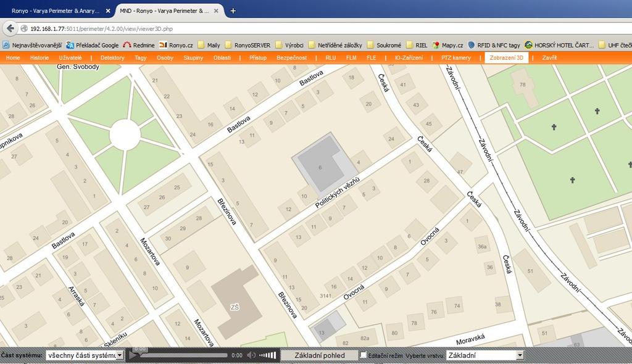Switch to Ronyo - Varya Perimeter & Anary tab
The image size is (632, 364).
click(55, 11)
